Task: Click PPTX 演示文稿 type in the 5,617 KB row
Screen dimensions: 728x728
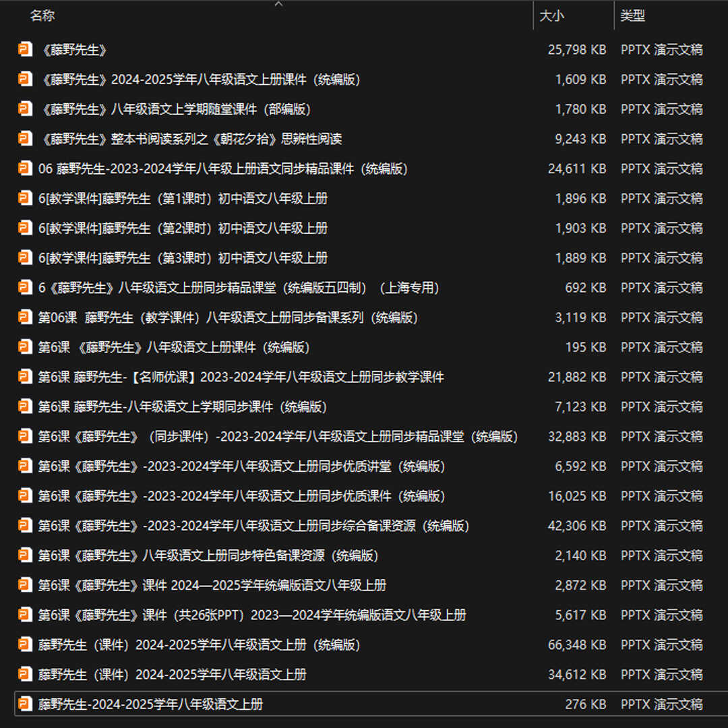Action: coord(662,614)
